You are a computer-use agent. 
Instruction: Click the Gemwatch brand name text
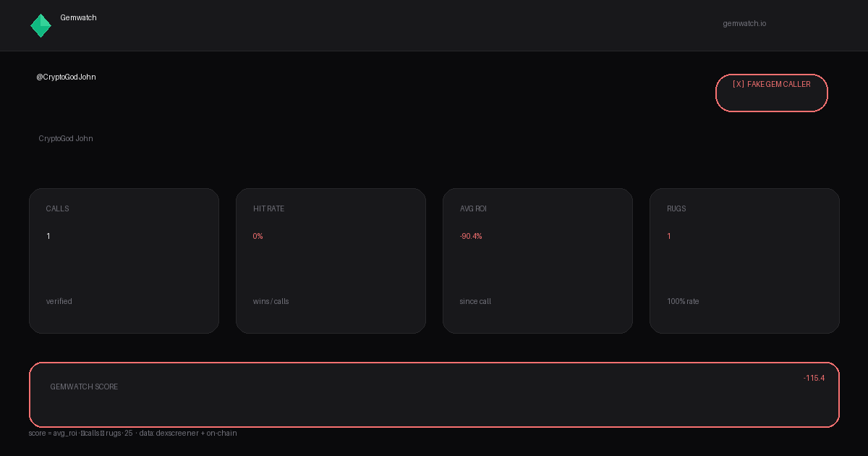point(78,18)
